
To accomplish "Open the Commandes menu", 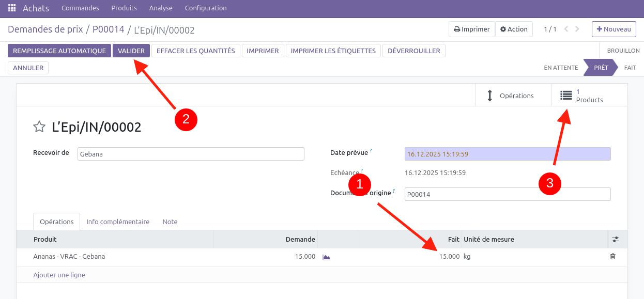I will pos(80,8).
